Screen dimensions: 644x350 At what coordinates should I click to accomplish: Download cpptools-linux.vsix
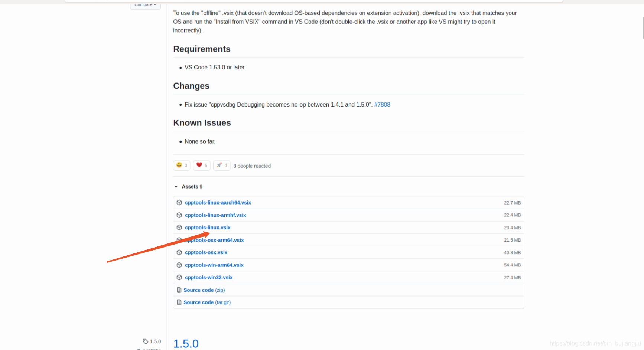[x=208, y=228]
